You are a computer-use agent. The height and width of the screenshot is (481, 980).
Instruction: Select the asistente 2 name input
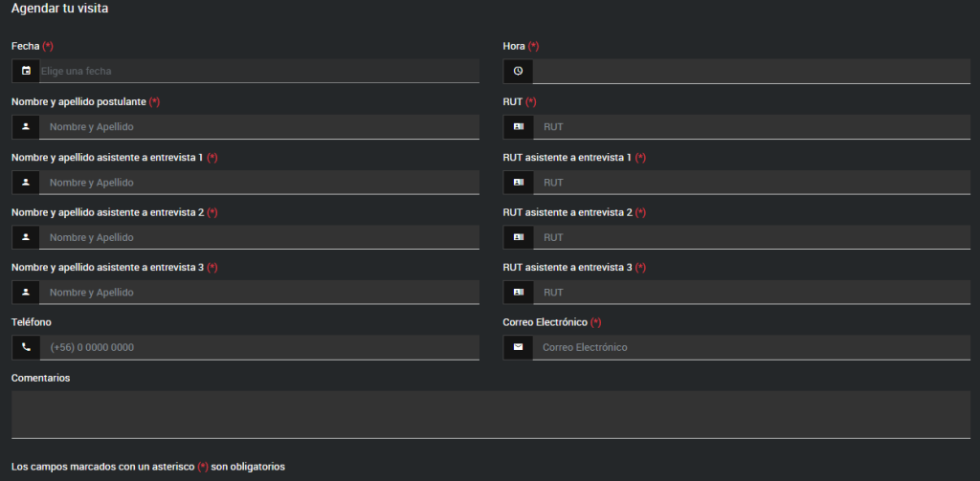pyautogui.click(x=260, y=236)
